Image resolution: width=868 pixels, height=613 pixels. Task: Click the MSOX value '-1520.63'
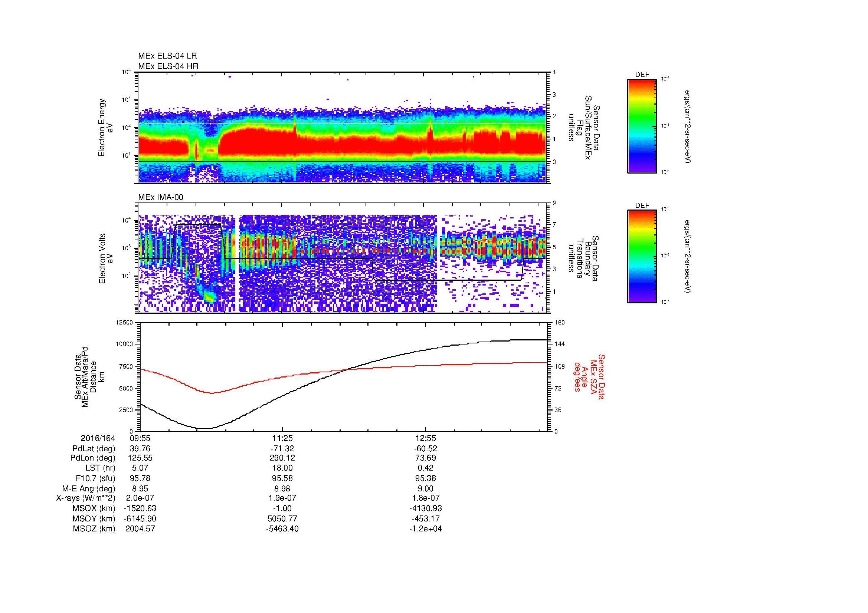pyautogui.click(x=140, y=508)
